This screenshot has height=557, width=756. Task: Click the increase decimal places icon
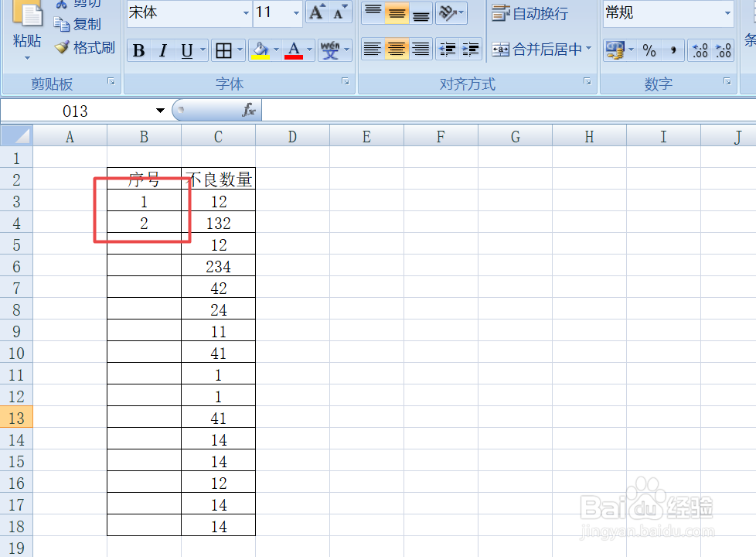point(700,51)
